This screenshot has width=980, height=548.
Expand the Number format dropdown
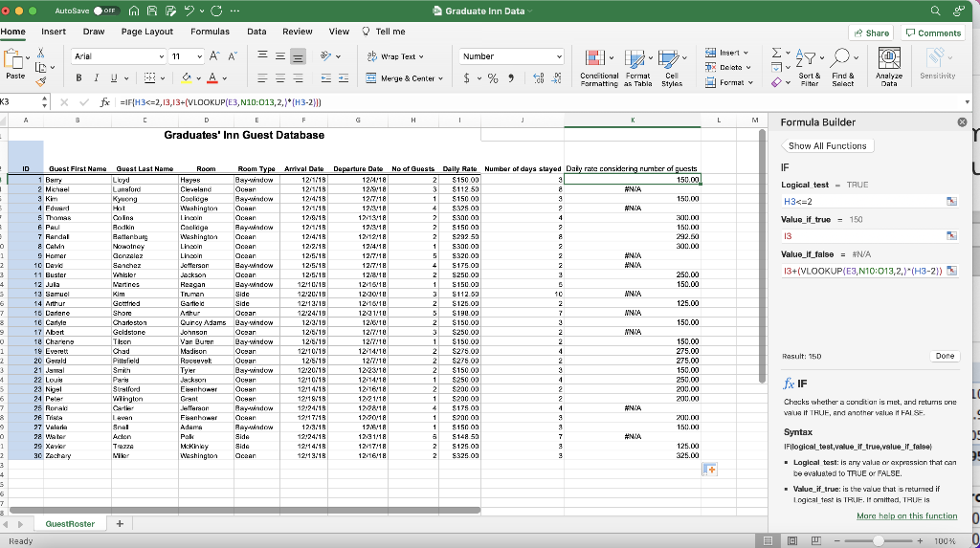coord(511,56)
